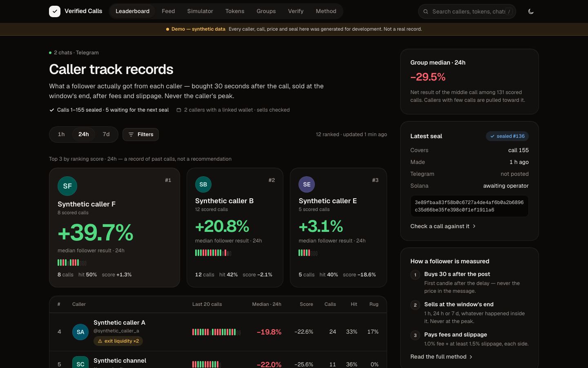
Task: Open the Method tab
Action: 326,11
